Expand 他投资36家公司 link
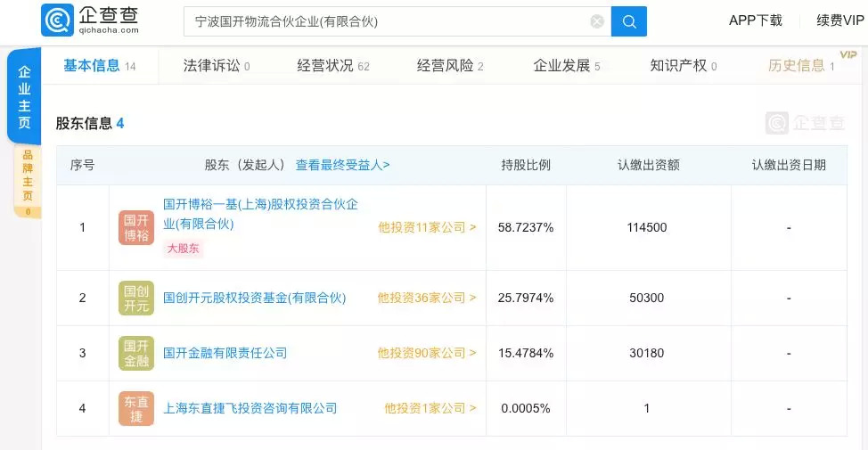Image resolution: width=868 pixels, height=450 pixels. click(427, 298)
